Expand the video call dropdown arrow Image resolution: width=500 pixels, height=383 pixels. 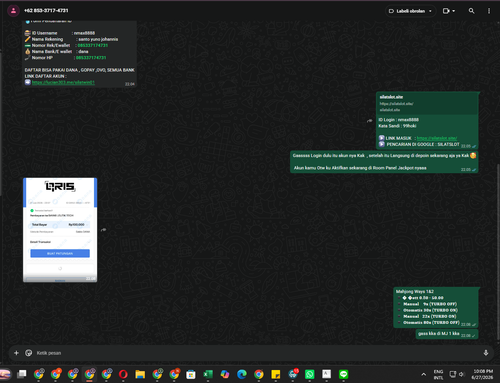(x=454, y=11)
